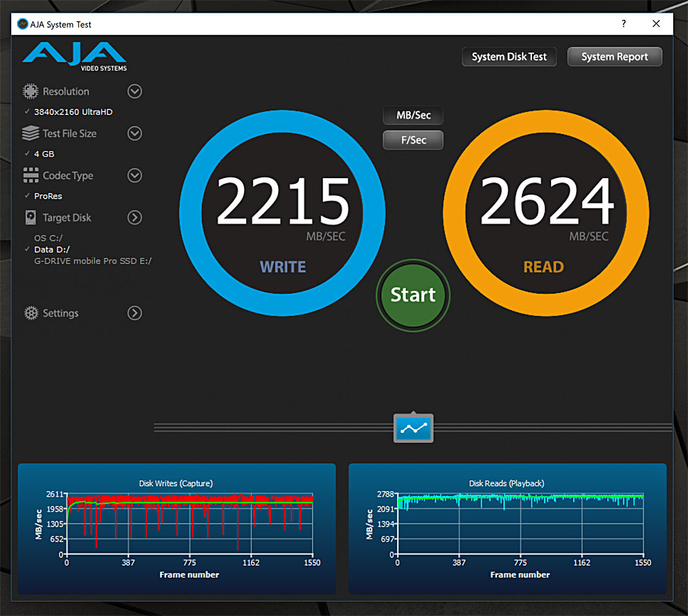Click the Target Disk label
The image size is (688, 616).
click(67, 217)
